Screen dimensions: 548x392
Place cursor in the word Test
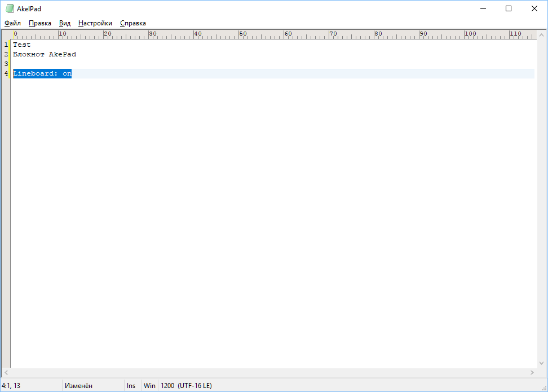click(x=22, y=45)
